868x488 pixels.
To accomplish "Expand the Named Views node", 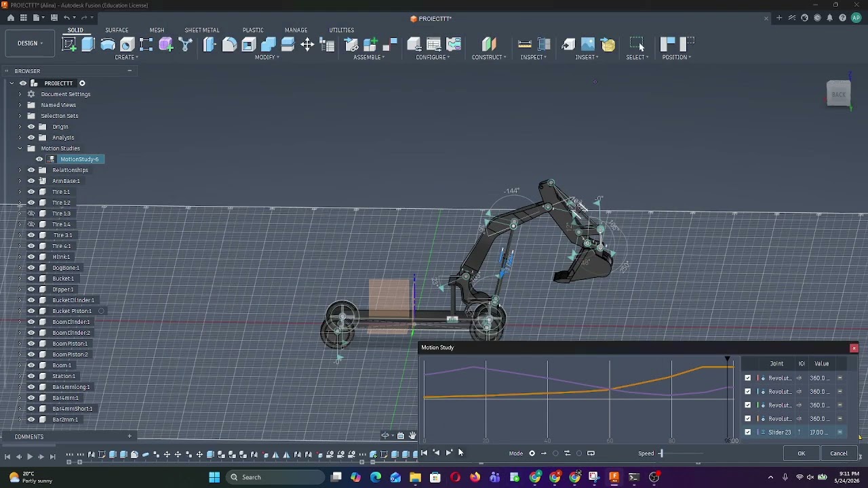I will pyautogui.click(x=20, y=105).
